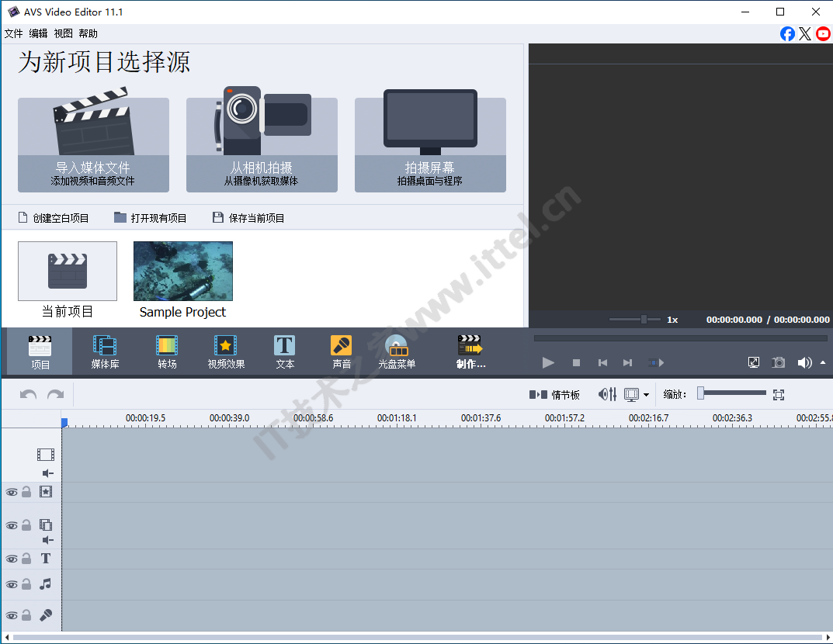833x644 pixels.
Task: Choose 从相机拍摄 capture from camera
Action: [262, 145]
